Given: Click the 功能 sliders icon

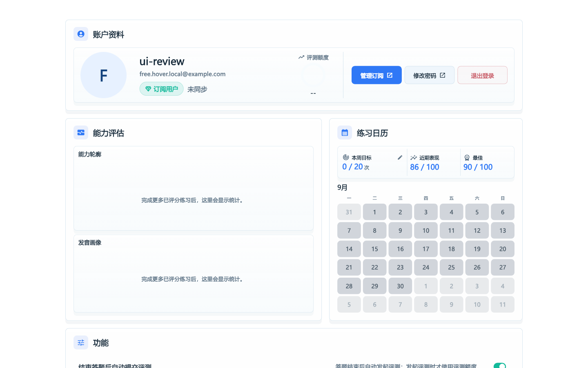Looking at the screenshot, I should click(x=81, y=342).
